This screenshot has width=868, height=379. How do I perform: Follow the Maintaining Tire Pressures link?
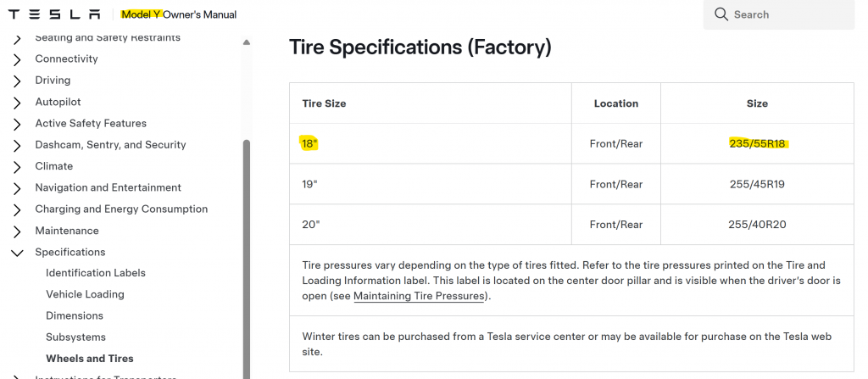420,297
